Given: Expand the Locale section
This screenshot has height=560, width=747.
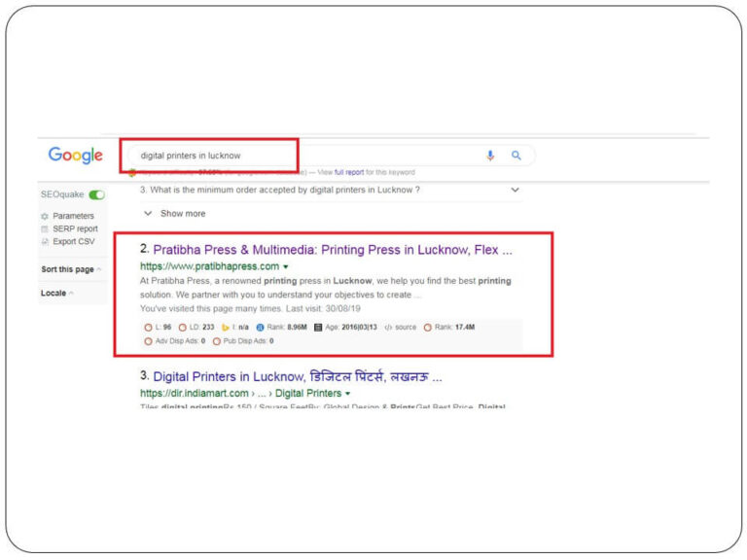Looking at the screenshot, I should [x=56, y=294].
